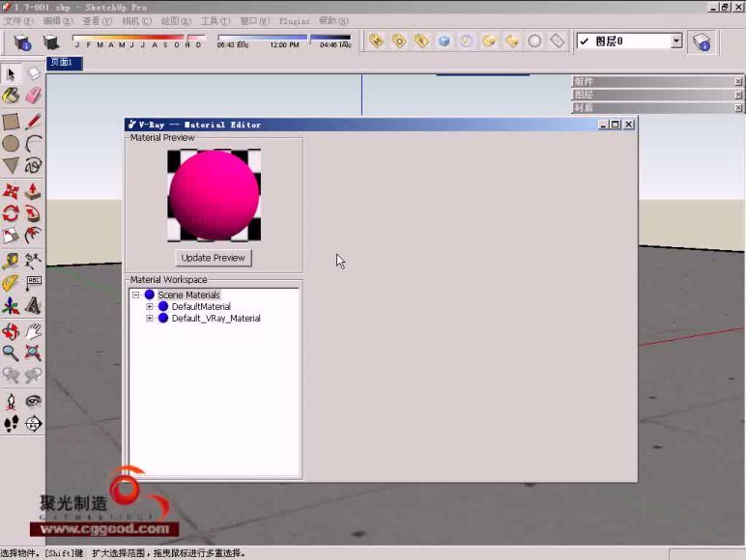Screen dimensions: 746x560
Task: Select the Freehand scribble tool
Action: [33, 165]
